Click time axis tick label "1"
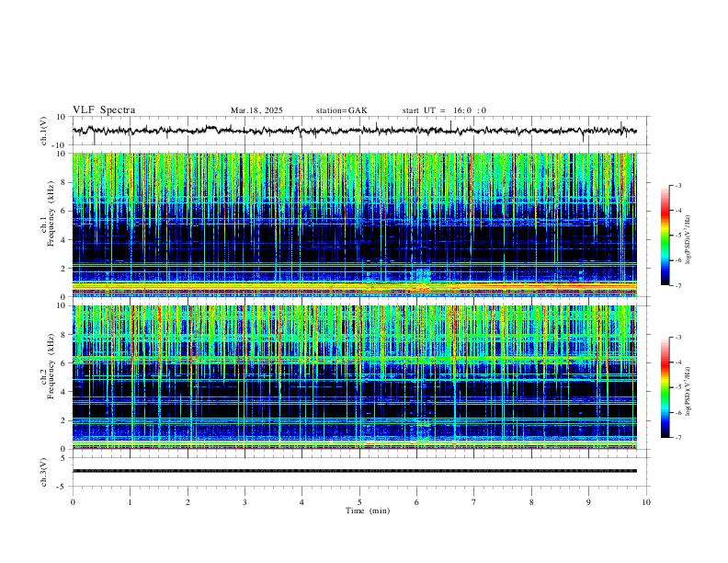The image size is (728, 563). coord(130,502)
